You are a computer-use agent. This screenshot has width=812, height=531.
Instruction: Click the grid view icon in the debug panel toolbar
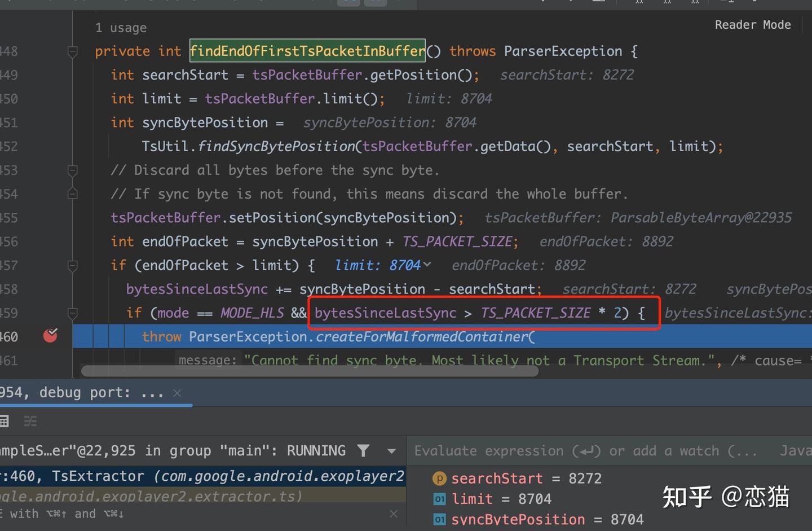[x=5, y=421]
